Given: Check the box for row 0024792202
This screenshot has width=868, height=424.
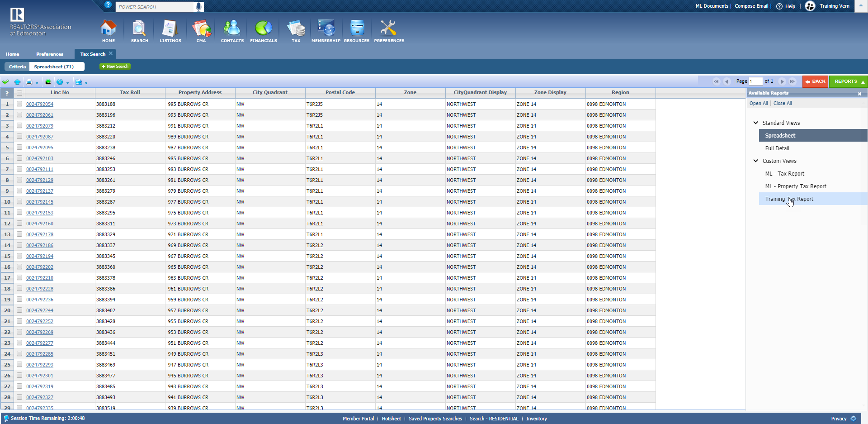Looking at the screenshot, I should (19, 267).
